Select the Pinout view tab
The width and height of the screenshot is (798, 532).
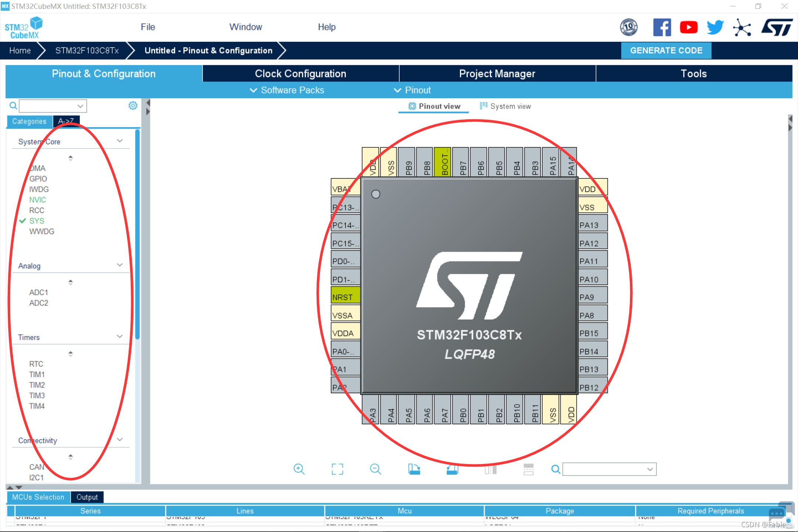tap(434, 106)
